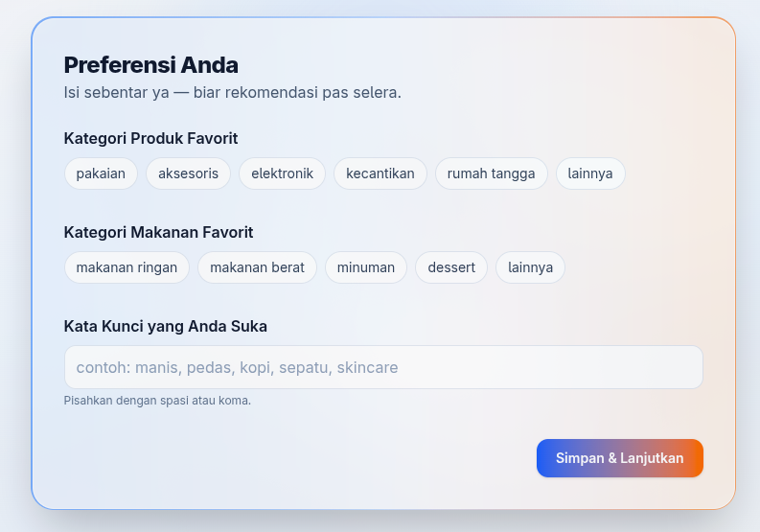Click the hint Pisahkan dengan spasi atau koma
760x532 pixels.
(x=157, y=401)
